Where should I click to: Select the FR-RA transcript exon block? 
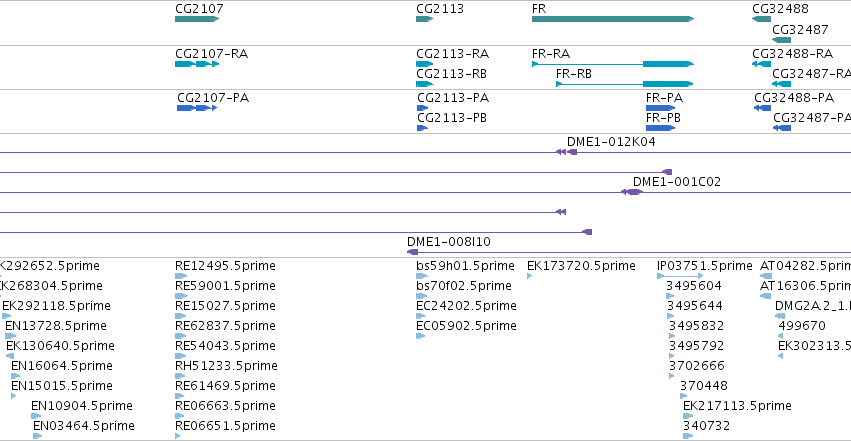668,64
